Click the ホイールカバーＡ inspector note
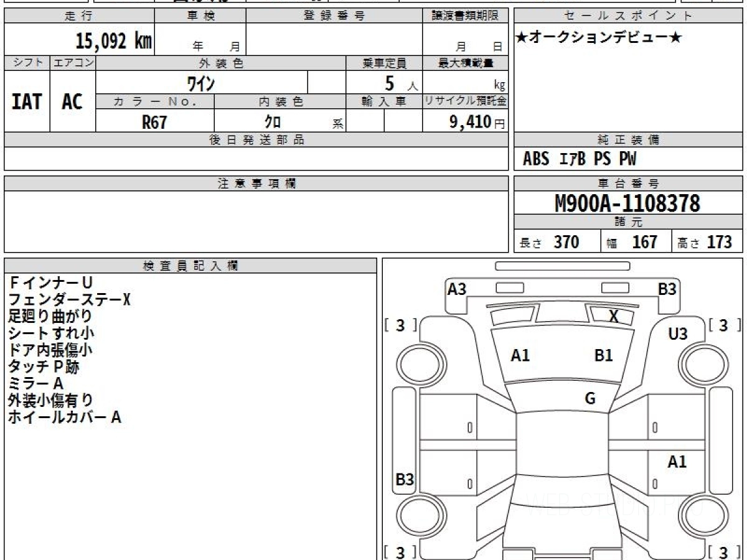The image size is (747, 560). 65,418
